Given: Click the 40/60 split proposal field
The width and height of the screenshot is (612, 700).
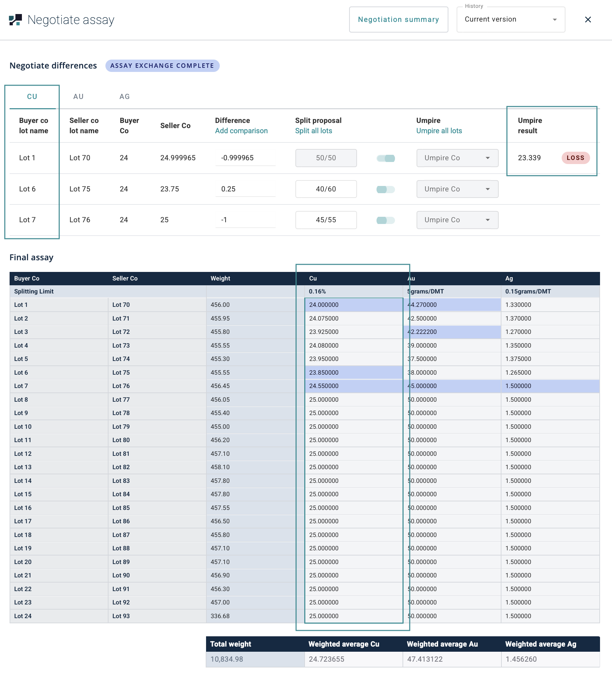Looking at the screenshot, I should pyautogui.click(x=326, y=189).
